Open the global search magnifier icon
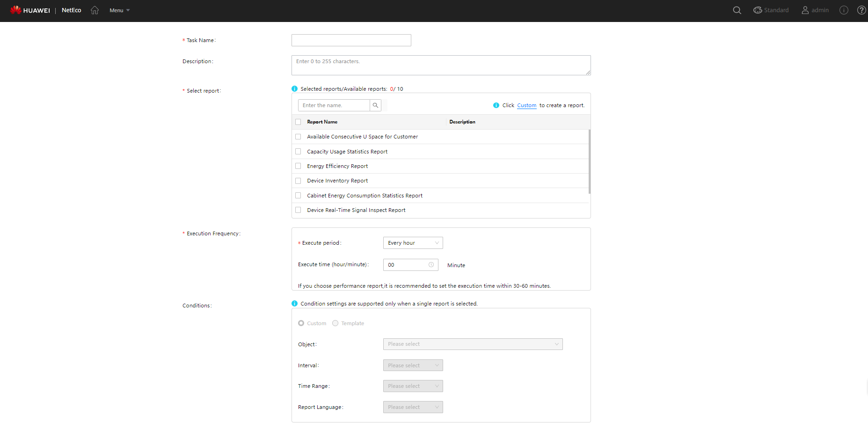Image resolution: width=868 pixels, height=430 pixels. click(737, 10)
